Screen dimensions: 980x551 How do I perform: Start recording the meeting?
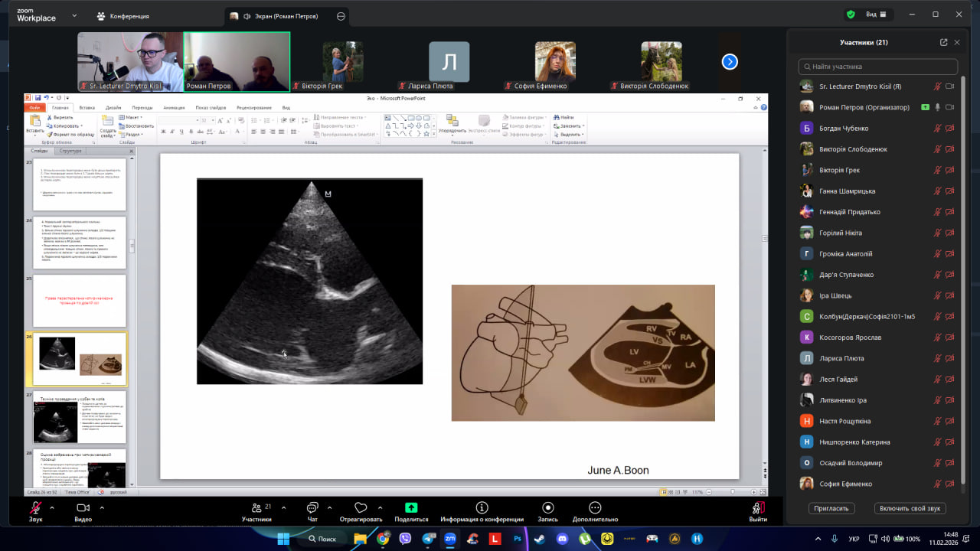pyautogui.click(x=547, y=511)
